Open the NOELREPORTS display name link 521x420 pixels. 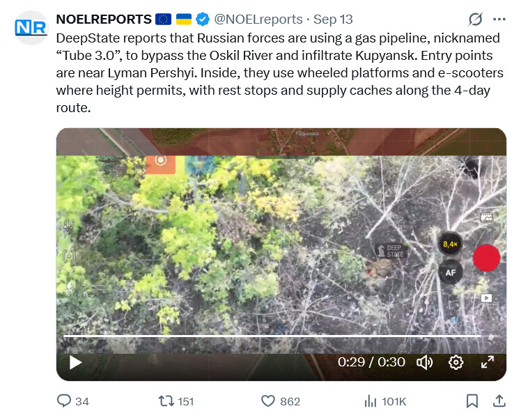pos(104,19)
